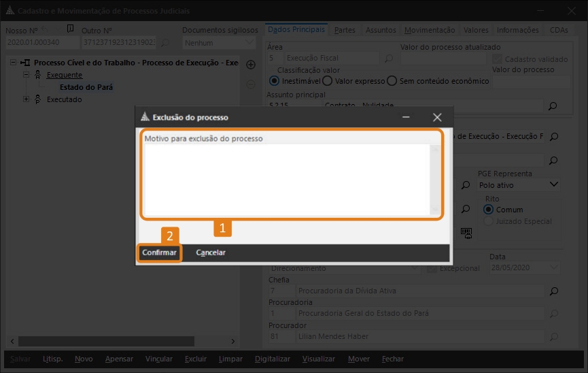Click the search icon beside Chefia field
The width and height of the screenshot is (588, 373).
tap(553, 291)
